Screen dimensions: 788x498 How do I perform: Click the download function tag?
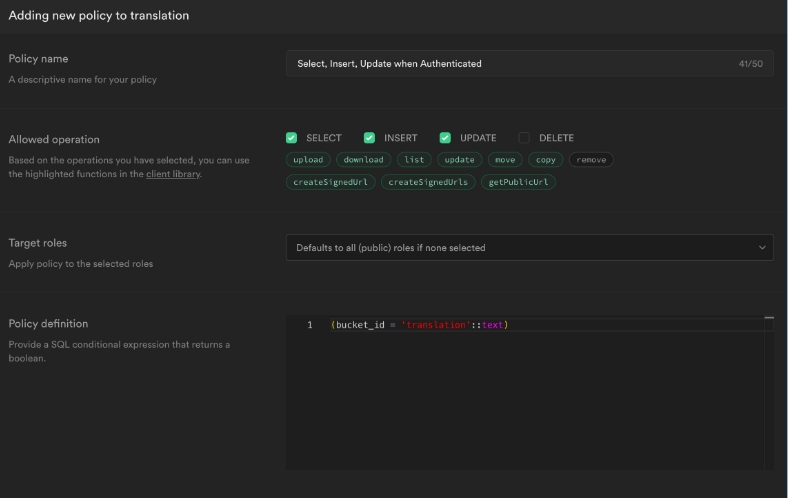tap(363, 160)
